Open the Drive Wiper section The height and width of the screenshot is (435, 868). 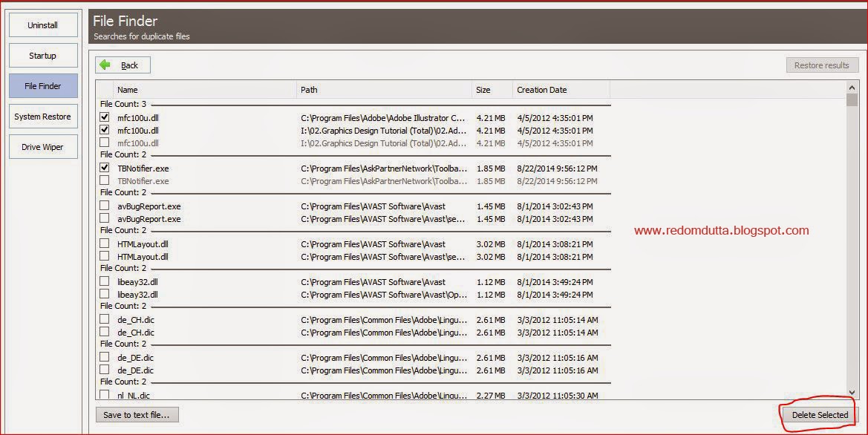tap(42, 147)
